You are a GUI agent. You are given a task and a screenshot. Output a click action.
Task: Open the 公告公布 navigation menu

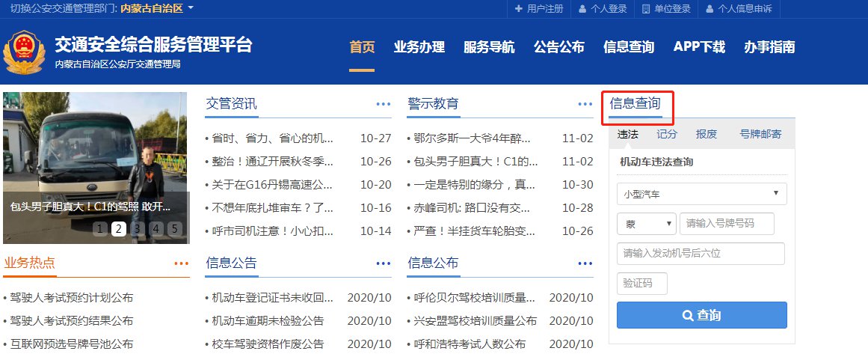(558, 47)
